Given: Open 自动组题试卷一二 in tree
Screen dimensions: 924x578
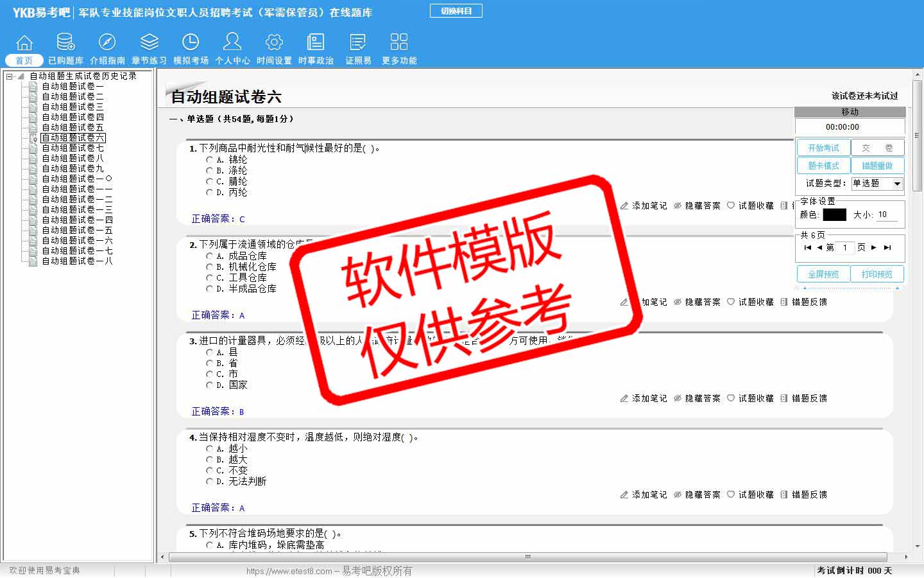Looking at the screenshot, I should (x=77, y=199).
